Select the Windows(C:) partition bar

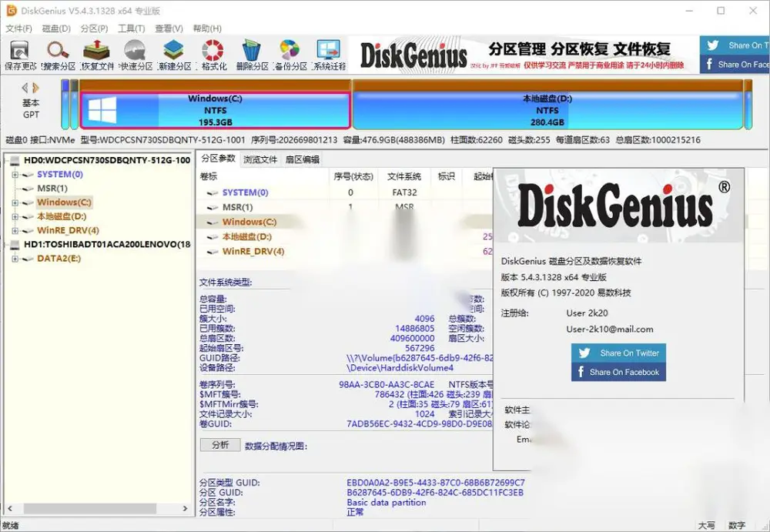215,110
